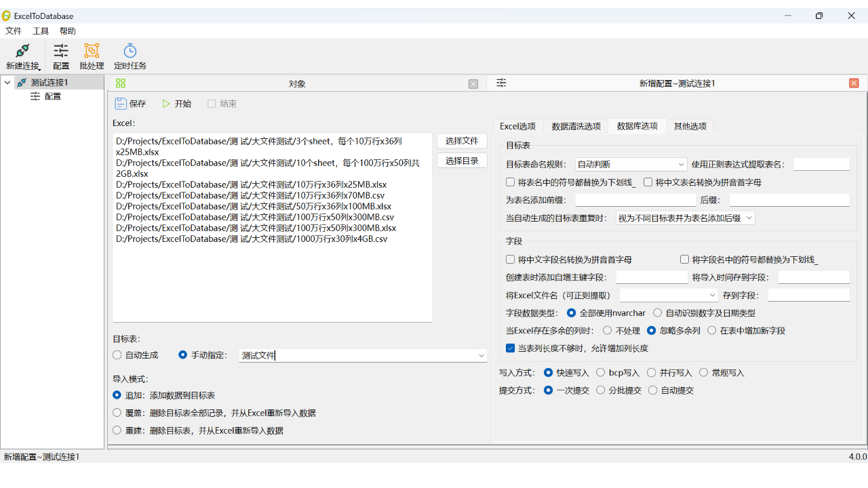The width and height of the screenshot is (868, 488).
Task: Click file path ending 10万行x36列x70MB.csv
Action: click(250, 196)
